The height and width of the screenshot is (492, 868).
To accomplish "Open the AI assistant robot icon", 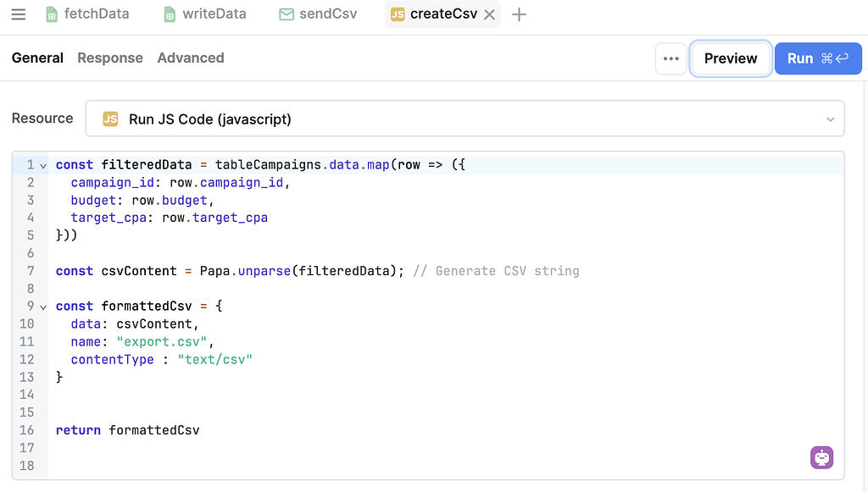I will [821, 457].
